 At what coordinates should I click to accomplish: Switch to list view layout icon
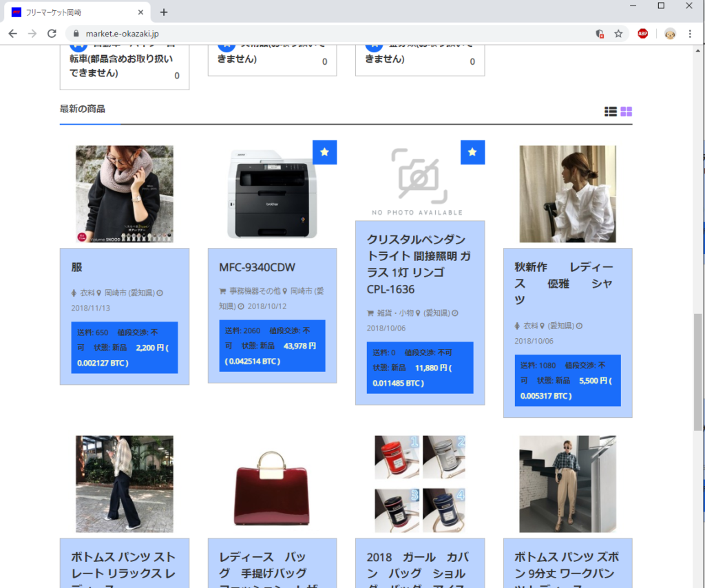pyautogui.click(x=611, y=112)
